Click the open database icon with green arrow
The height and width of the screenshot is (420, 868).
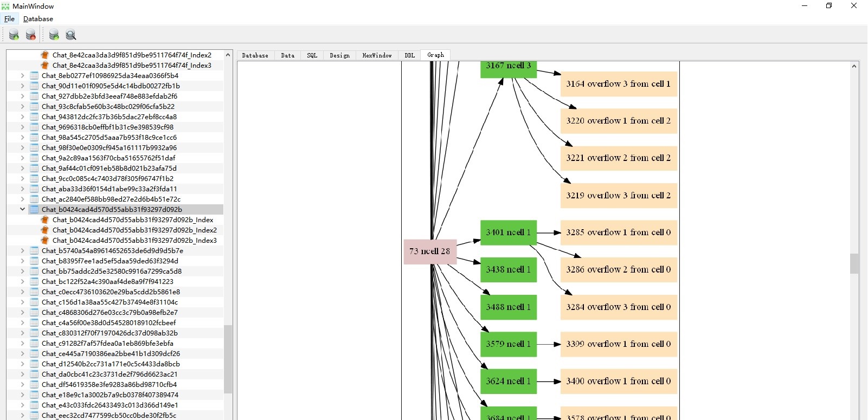coord(14,35)
